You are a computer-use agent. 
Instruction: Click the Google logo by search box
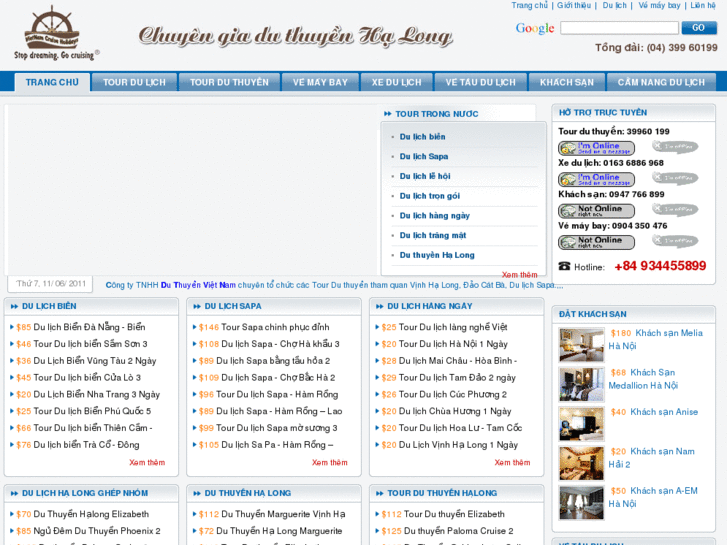point(535,28)
